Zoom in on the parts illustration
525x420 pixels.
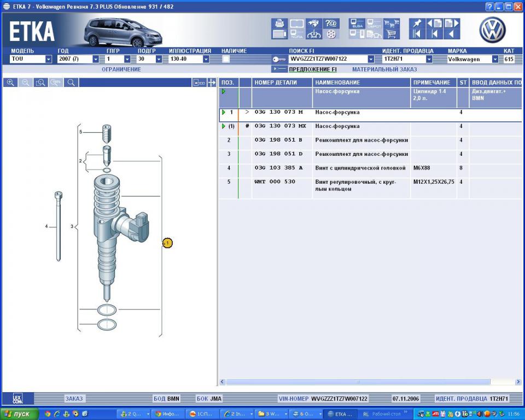coord(10,83)
